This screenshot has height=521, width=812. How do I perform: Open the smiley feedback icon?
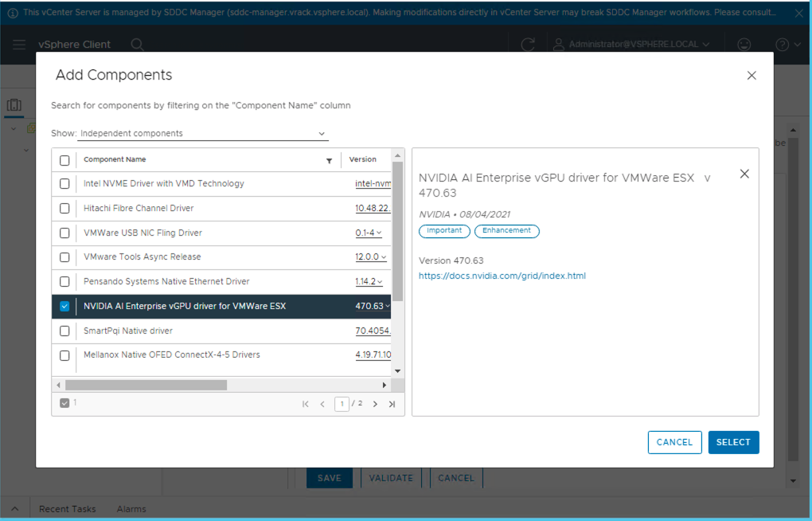coord(744,45)
